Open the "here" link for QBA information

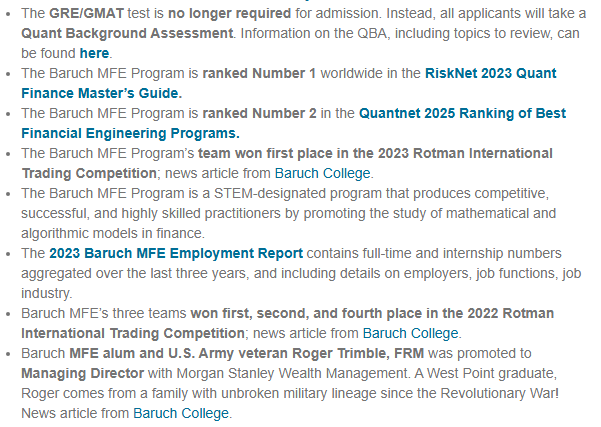coord(94,53)
